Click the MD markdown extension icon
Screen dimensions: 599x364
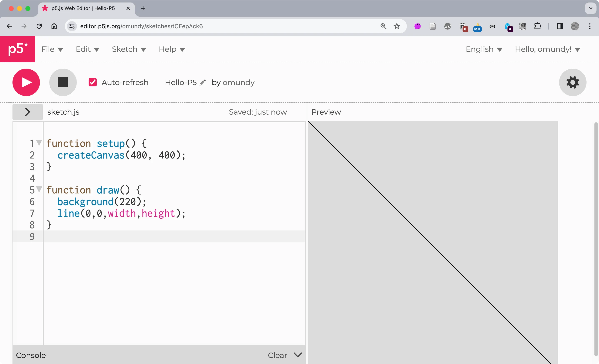[477, 27]
